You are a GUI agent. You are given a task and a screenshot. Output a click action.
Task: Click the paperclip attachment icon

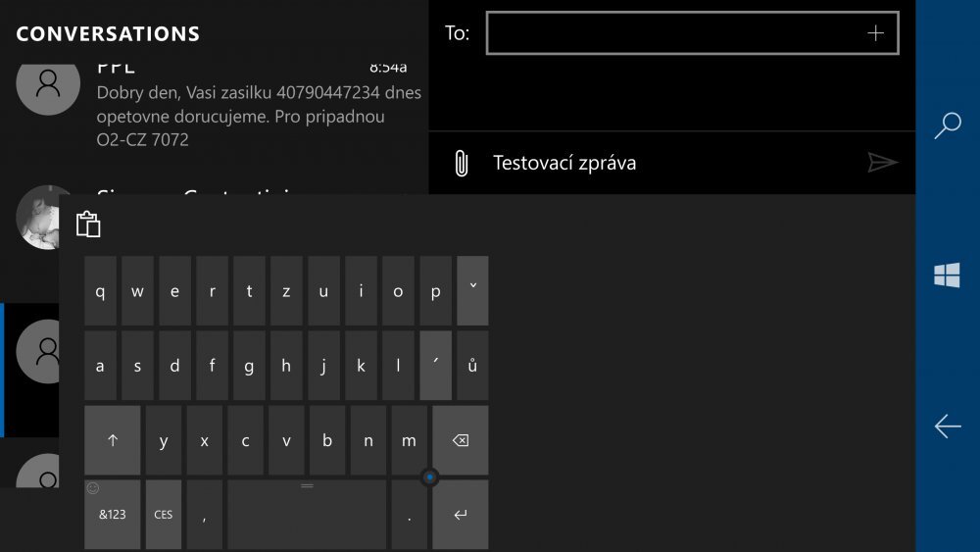(462, 163)
